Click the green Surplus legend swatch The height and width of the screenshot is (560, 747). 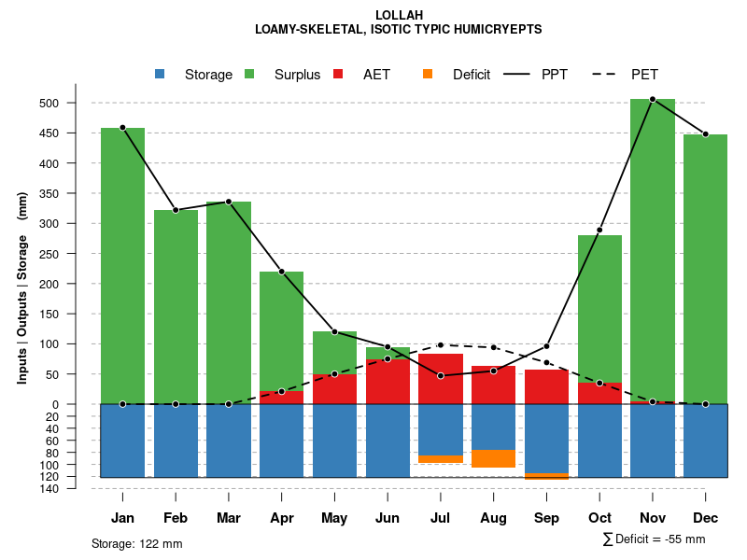[x=249, y=75]
